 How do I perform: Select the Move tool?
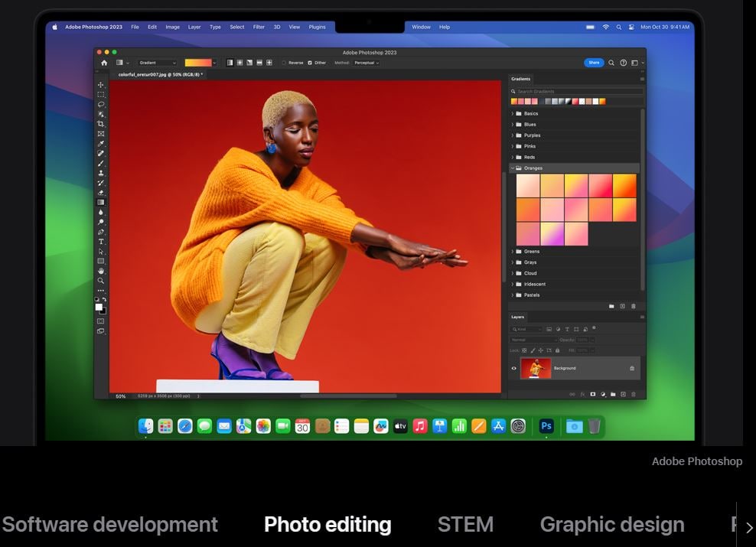[x=100, y=85]
